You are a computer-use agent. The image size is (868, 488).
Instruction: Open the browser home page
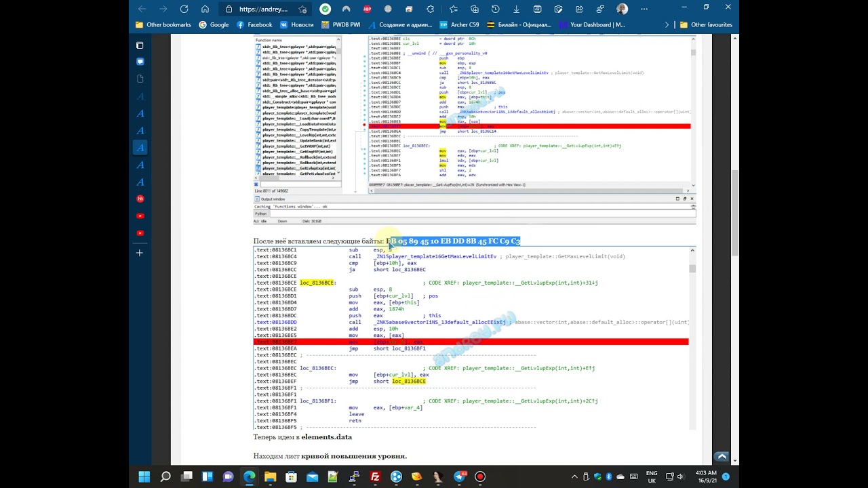[205, 9]
